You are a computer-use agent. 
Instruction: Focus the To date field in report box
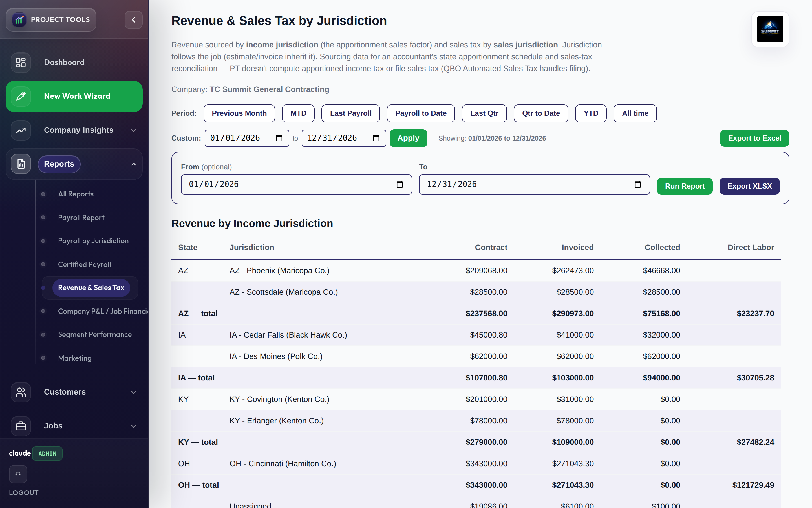point(534,185)
